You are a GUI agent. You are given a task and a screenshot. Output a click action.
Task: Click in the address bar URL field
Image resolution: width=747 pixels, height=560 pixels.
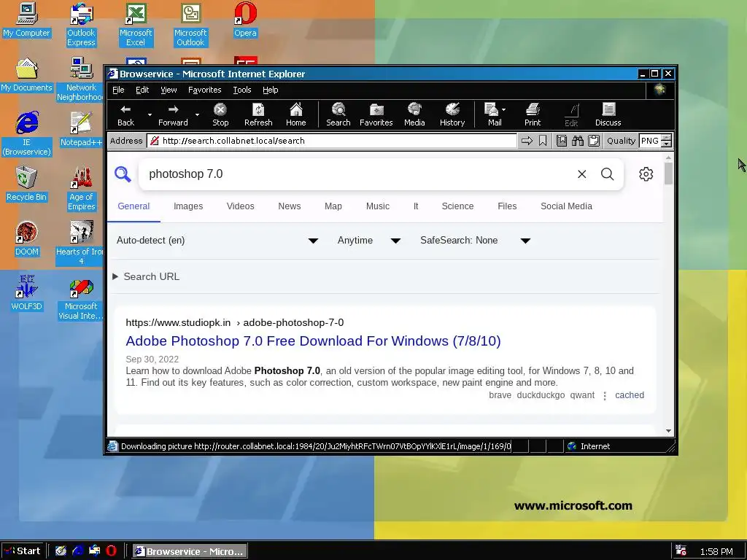pyautogui.click(x=332, y=141)
